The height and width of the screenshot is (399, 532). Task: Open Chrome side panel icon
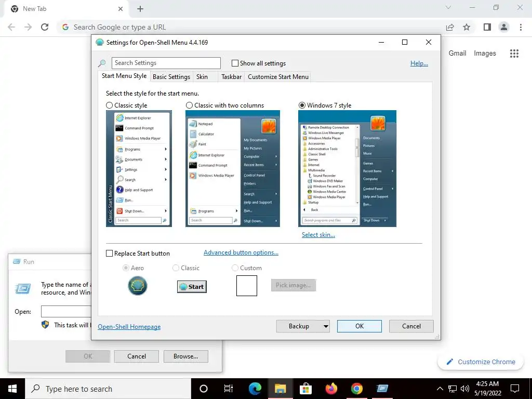[x=487, y=27]
